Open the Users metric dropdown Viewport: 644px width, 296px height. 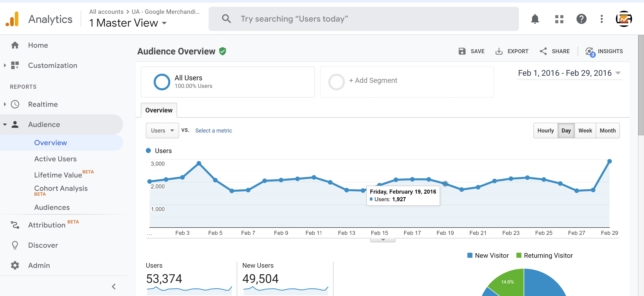pos(162,130)
